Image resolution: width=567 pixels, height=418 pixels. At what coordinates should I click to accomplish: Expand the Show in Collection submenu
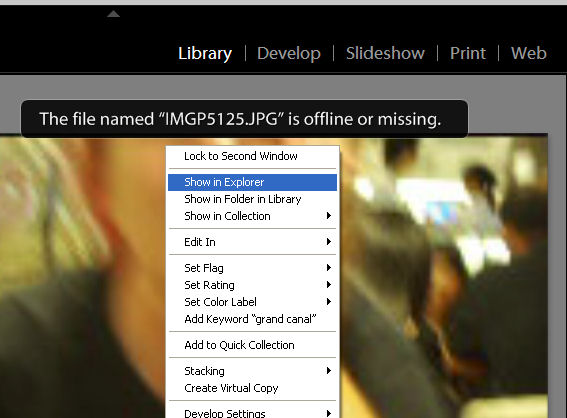click(252, 216)
